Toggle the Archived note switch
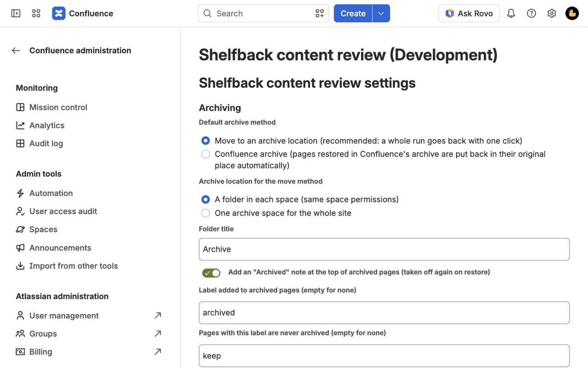The image size is (588, 368). point(211,273)
